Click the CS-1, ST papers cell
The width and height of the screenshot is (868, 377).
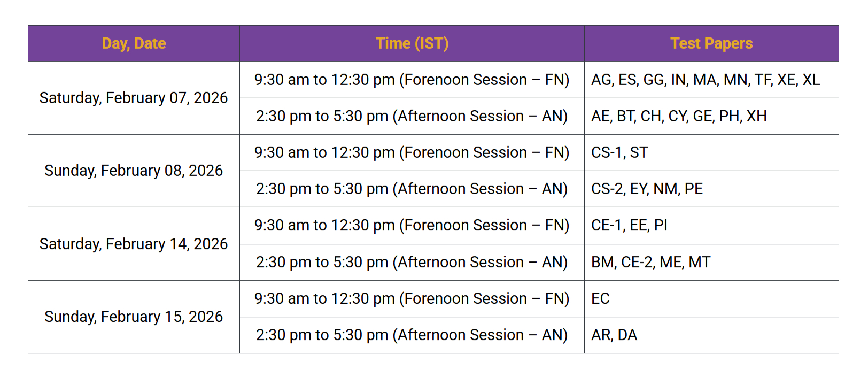[x=619, y=152]
